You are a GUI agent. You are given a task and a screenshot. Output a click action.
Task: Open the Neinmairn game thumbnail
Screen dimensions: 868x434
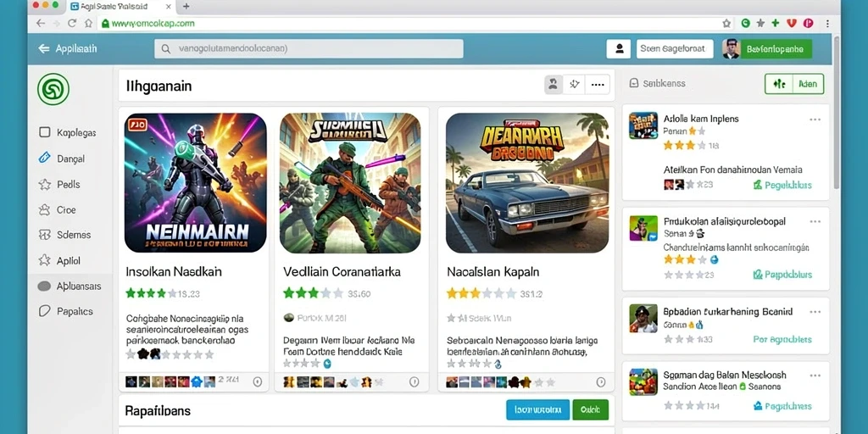coord(196,183)
